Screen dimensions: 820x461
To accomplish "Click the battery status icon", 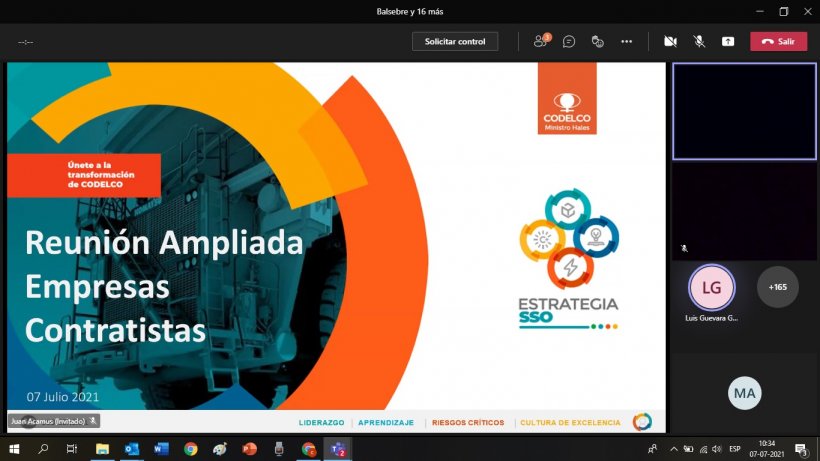I will (688, 448).
